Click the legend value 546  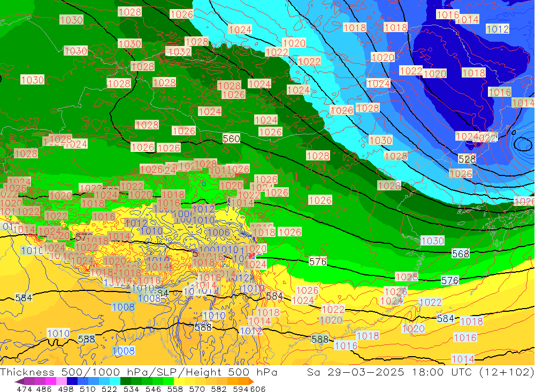(x=153, y=389)
